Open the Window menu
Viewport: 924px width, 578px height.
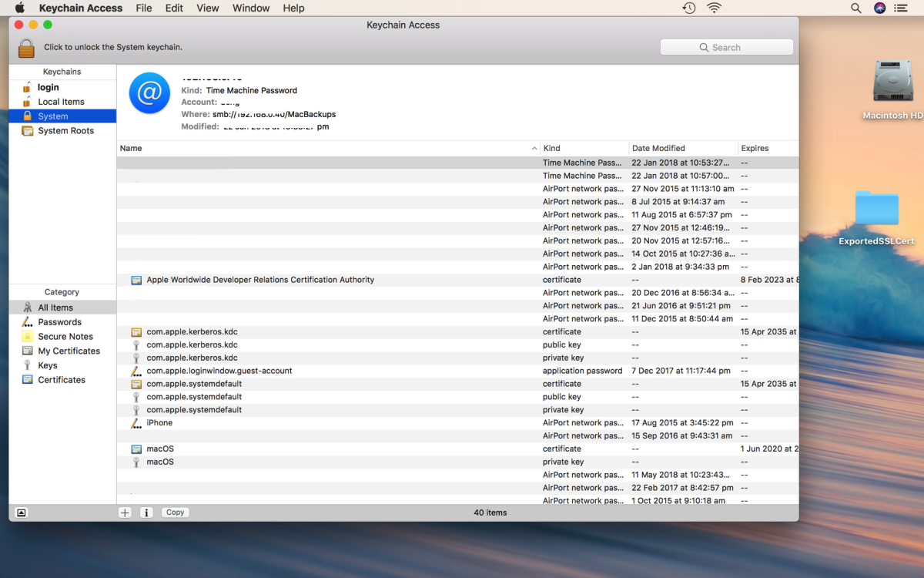(251, 8)
